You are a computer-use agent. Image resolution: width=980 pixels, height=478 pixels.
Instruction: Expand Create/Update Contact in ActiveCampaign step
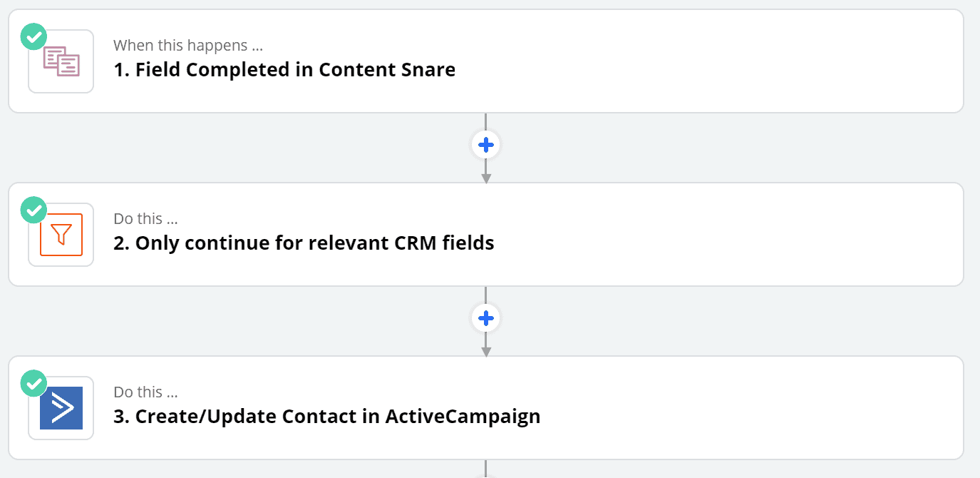click(x=486, y=408)
